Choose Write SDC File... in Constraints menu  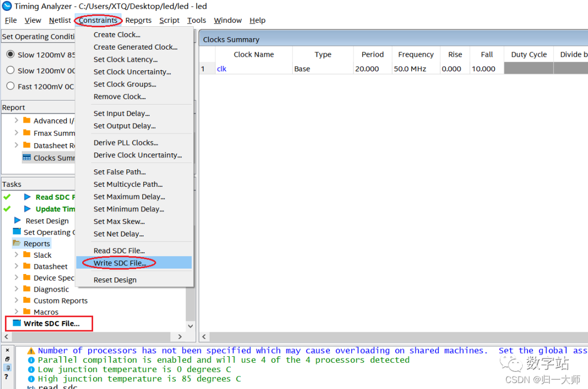pyautogui.click(x=134, y=263)
